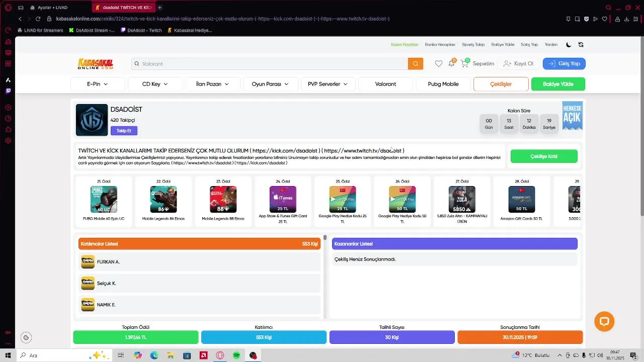Image resolution: width=644 pixels, height=362 pixels.
Task: Open LIVAD for Streamers bookmark
Action: (40, 30)
